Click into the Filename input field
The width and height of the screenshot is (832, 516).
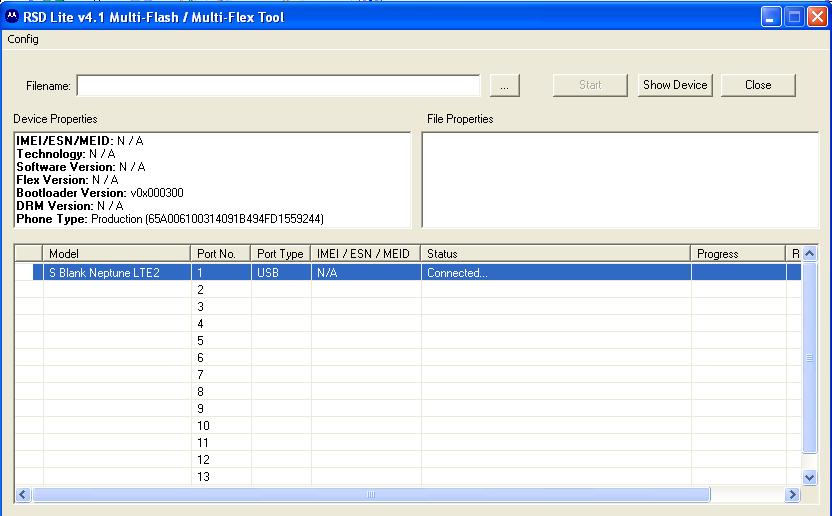point(278,85)
